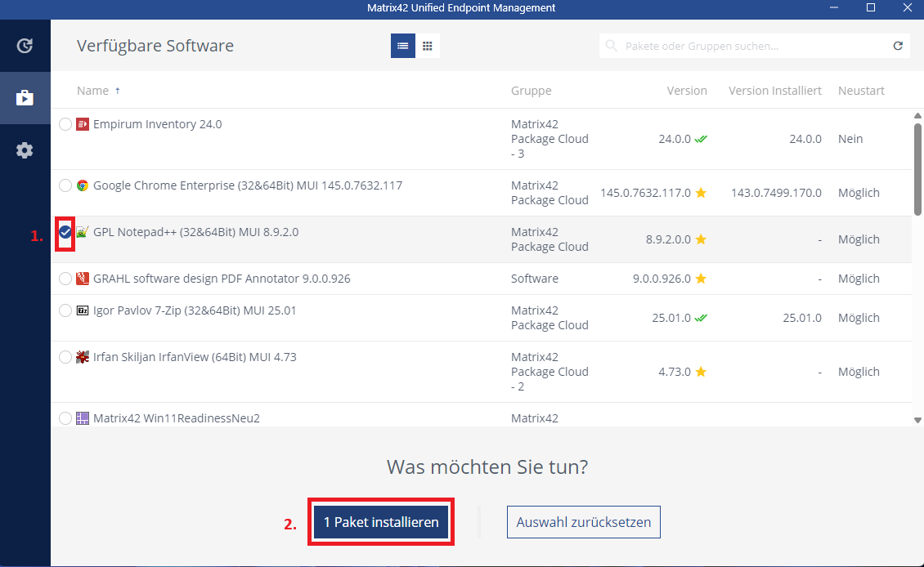The image size is (924, 567).
Task: Select the GRAHL PDF Annotator package
Action: (65, 279)
